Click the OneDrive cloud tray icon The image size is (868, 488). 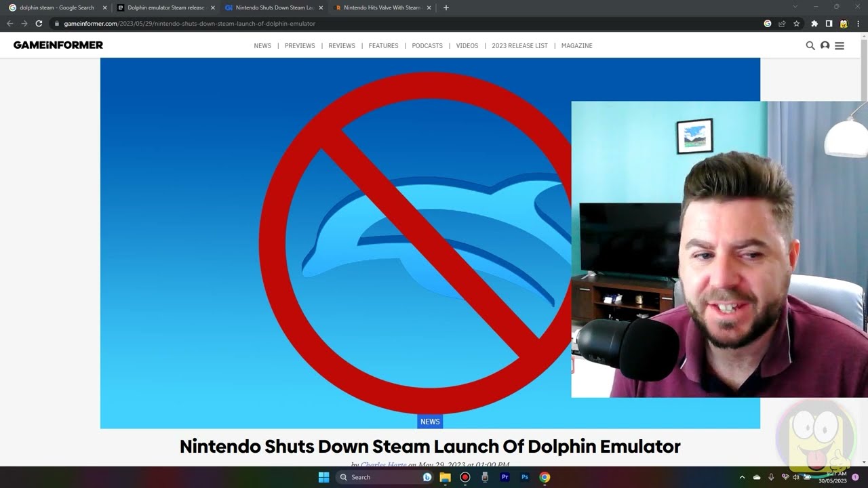[757, 477]
